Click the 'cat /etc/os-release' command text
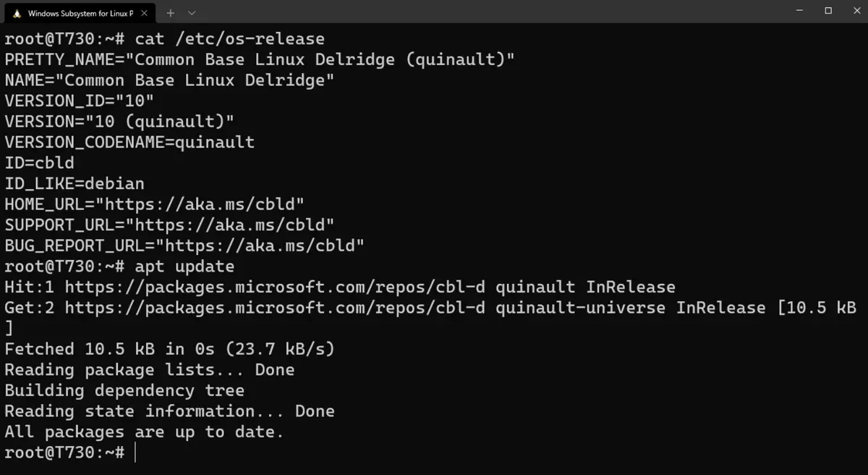This screenshot has width=868, height=475. click(x=230, y=39)
